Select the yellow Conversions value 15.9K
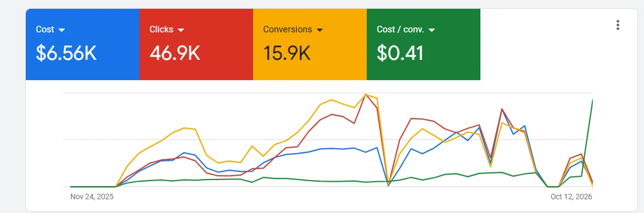Screen dimensions: 644x213 287,53
